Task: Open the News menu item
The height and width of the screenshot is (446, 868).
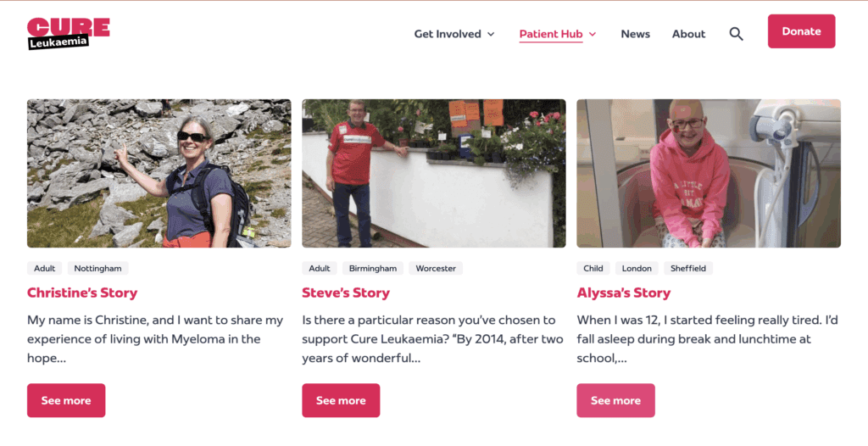Action: tap(635, 34)
